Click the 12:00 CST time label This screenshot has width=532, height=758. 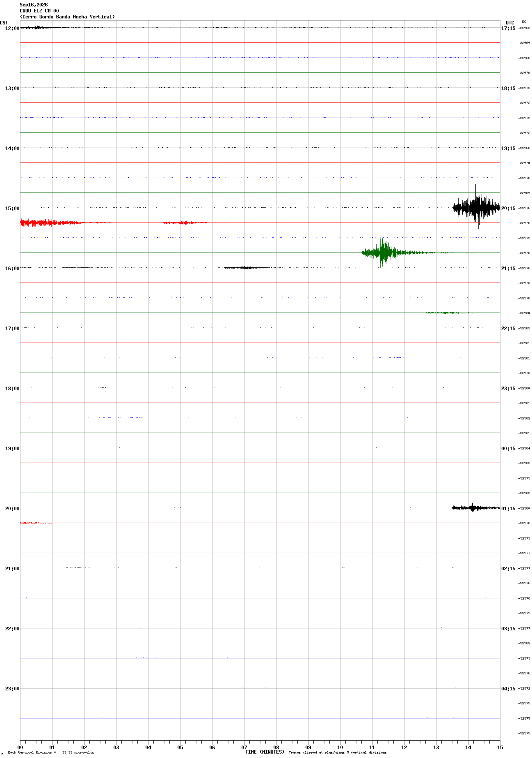pyautogui.click(x=12, y=28)
